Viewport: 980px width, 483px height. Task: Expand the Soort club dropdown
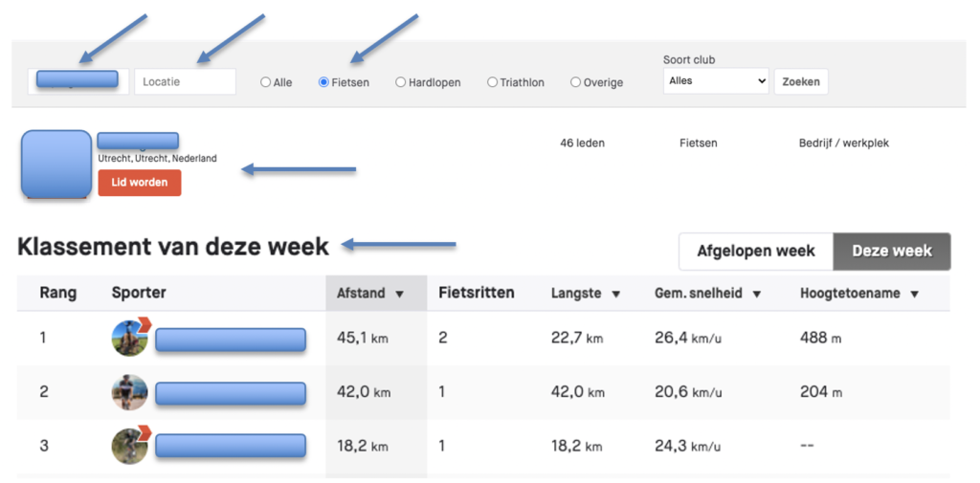point(716,81)
